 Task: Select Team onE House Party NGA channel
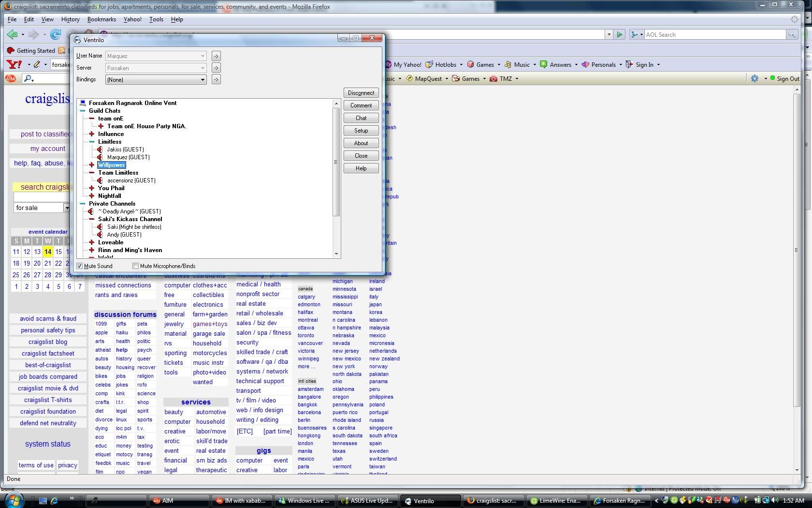pyautogui.click(x=146, y=126)
